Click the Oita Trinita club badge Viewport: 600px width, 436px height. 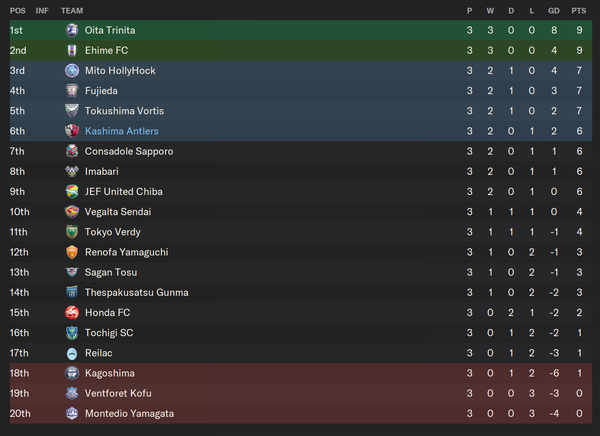click(x=72, y=30)
